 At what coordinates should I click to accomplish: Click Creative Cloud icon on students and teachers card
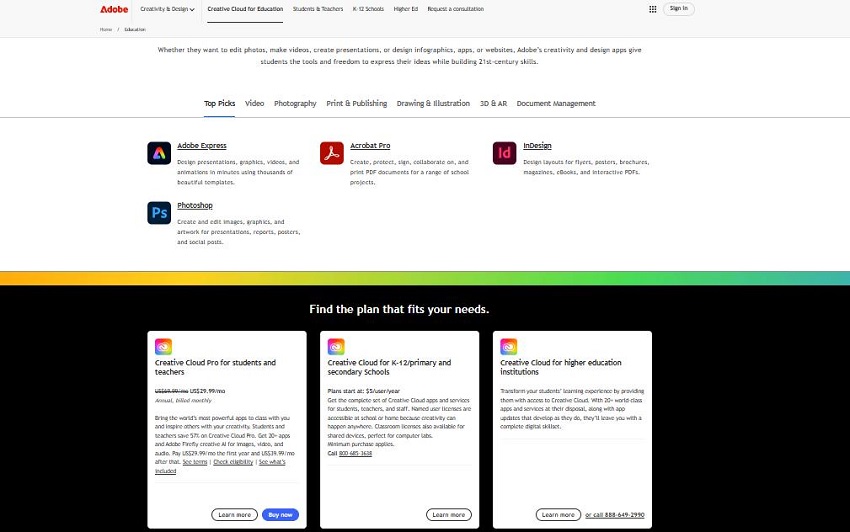(x=163, y=346)
